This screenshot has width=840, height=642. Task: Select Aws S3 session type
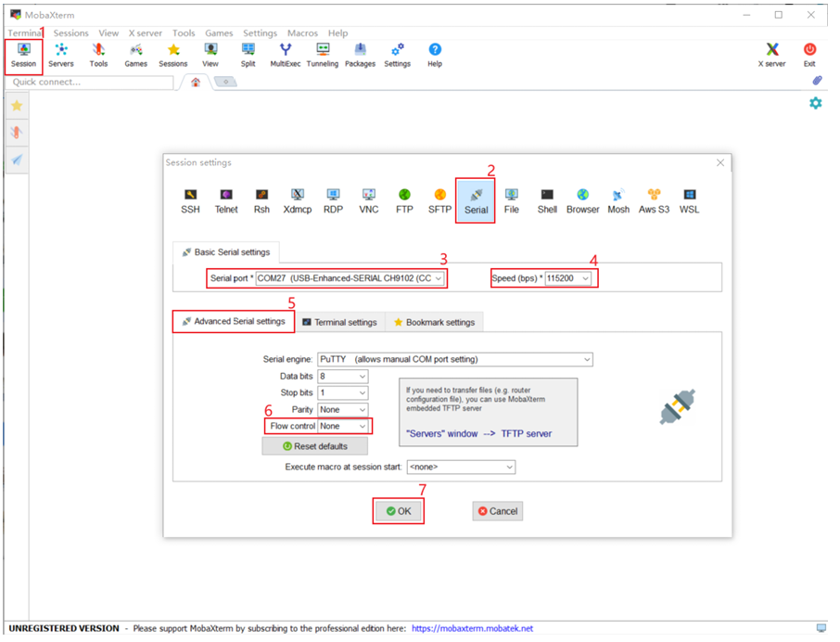tap(654, 201)
